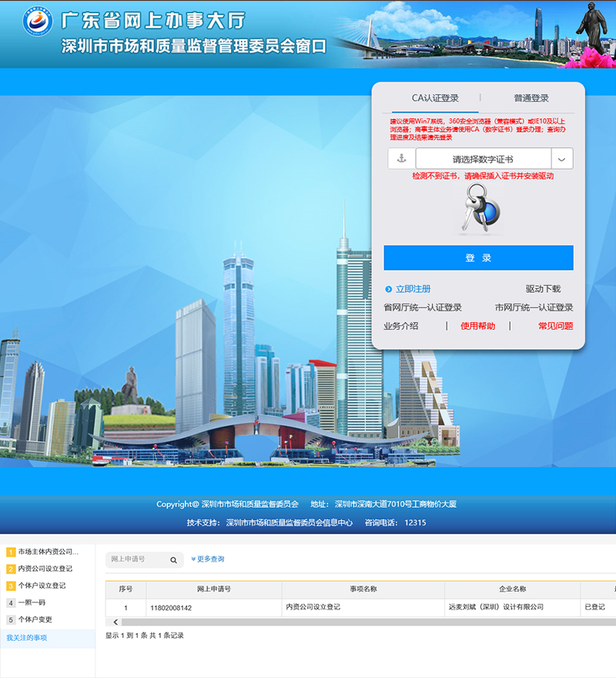Click the Guangdong portal logo icon
The width and height of the screenshot is (616, 678).
tap(38, 20)
